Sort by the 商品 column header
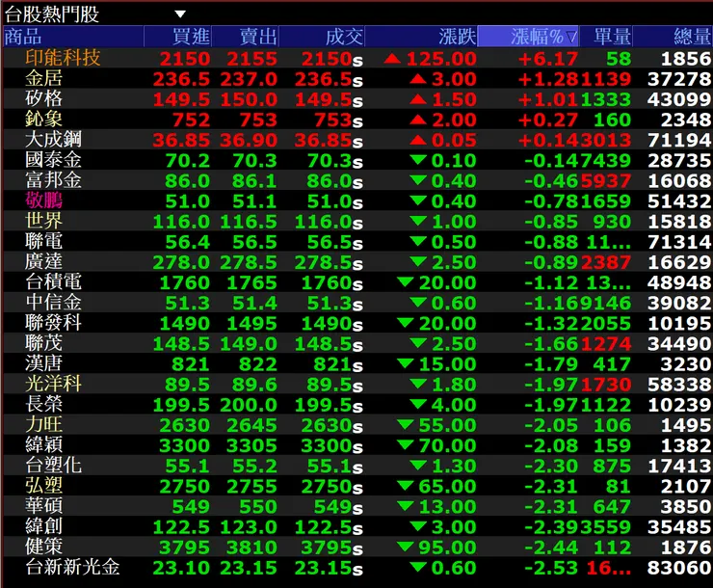This screenshot has height=588, width=713. [x=73, y=37]
